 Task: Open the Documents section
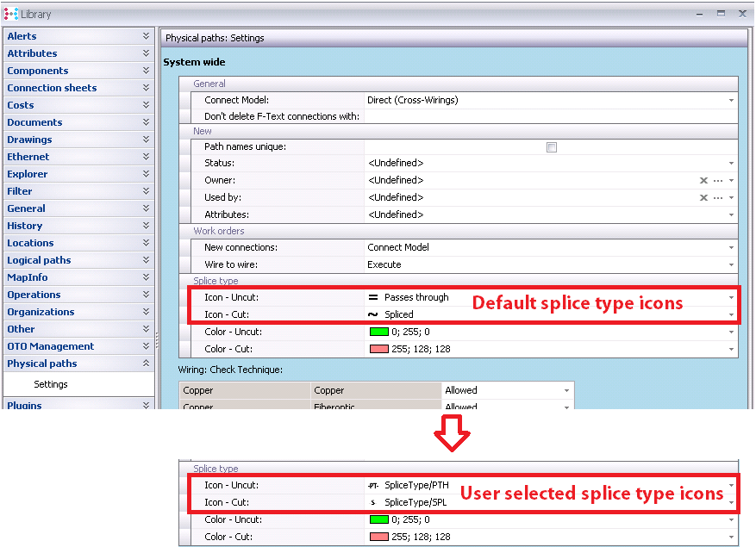78,122
